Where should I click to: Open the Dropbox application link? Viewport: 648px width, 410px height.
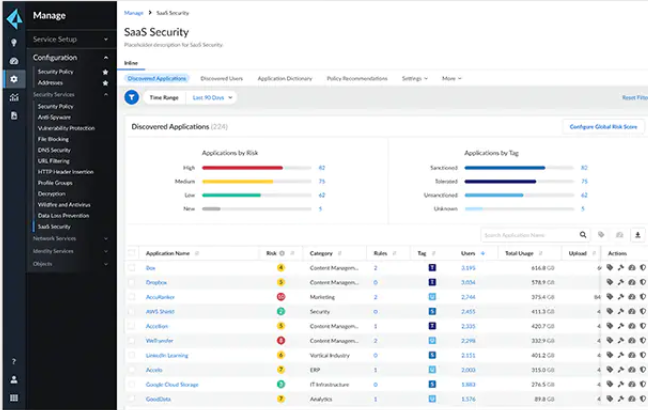click(156, 283)
